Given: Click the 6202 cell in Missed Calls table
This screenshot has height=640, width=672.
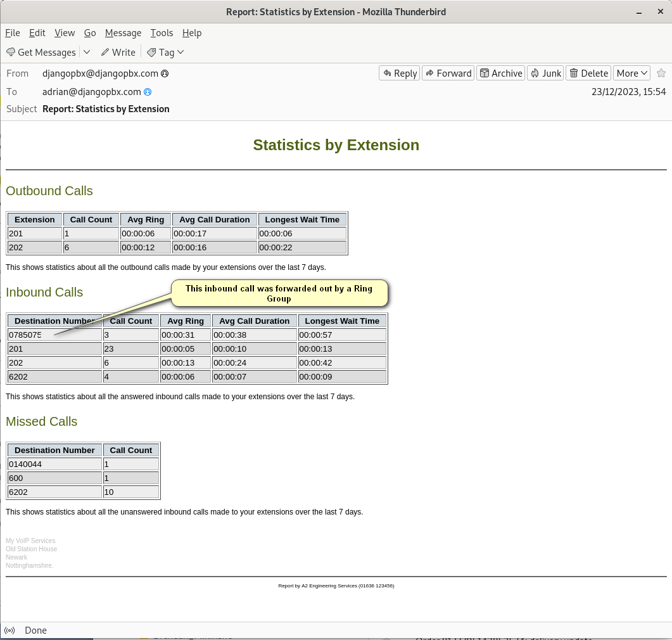Looking at the screenshot, I should point(54,492).
